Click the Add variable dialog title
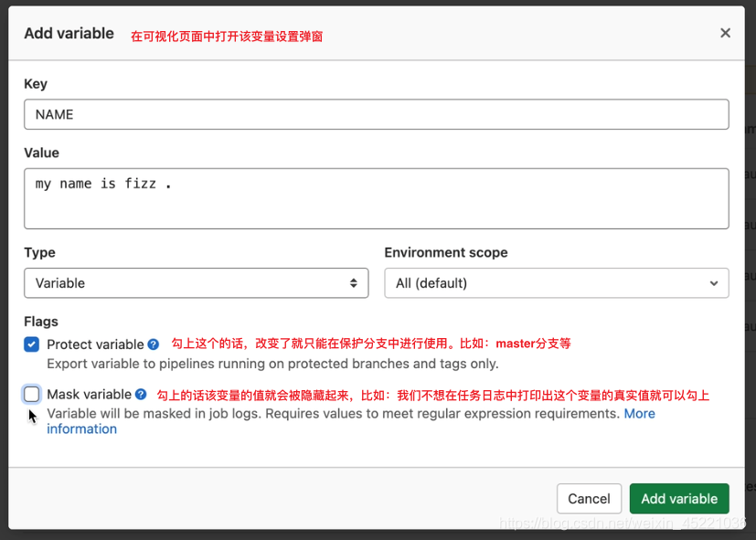The image size is (756, 540). click(69, 33)
